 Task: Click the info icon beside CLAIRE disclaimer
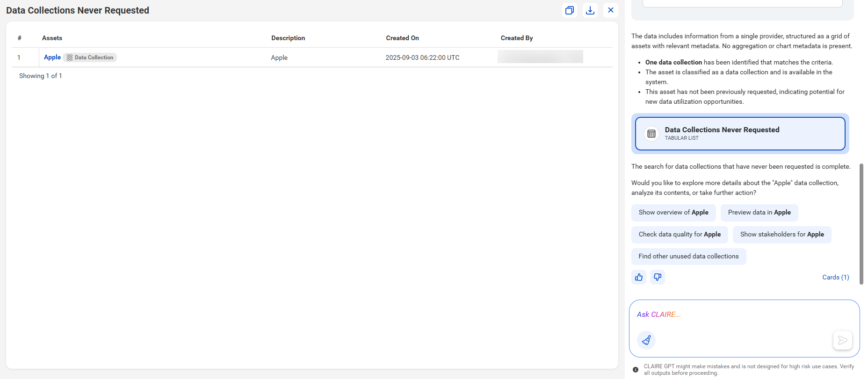tap(636, 370)
